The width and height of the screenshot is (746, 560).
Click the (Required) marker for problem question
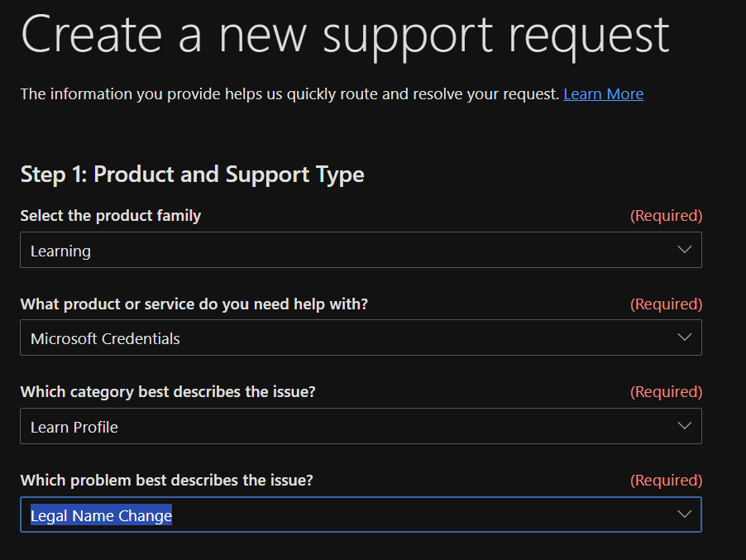click(x=666, y=480)
